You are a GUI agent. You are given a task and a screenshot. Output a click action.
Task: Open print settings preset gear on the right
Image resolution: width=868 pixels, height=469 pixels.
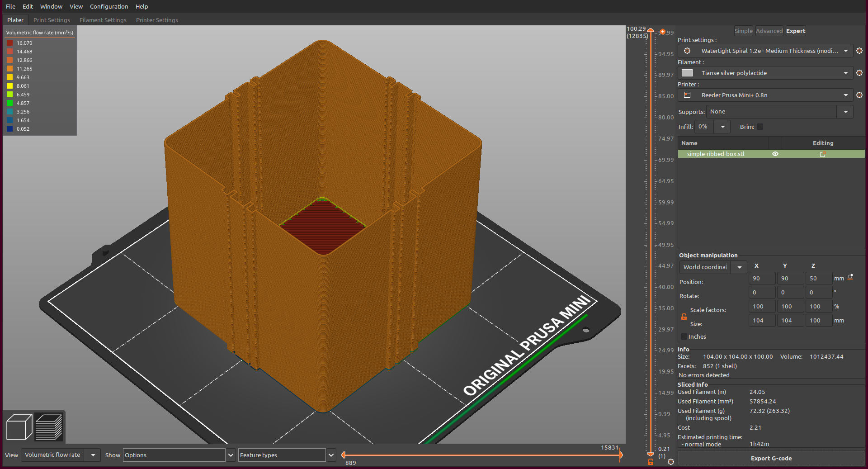click(x=859, y=51)
